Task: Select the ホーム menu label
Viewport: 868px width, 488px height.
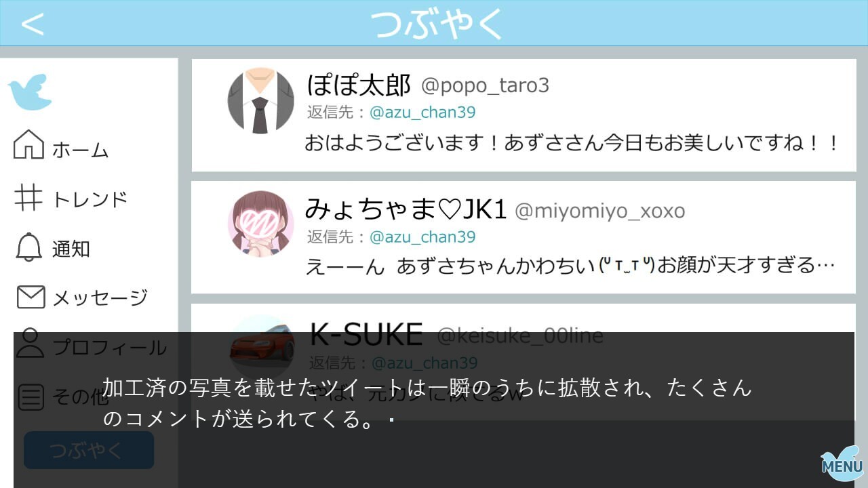Action: (81, 150)
